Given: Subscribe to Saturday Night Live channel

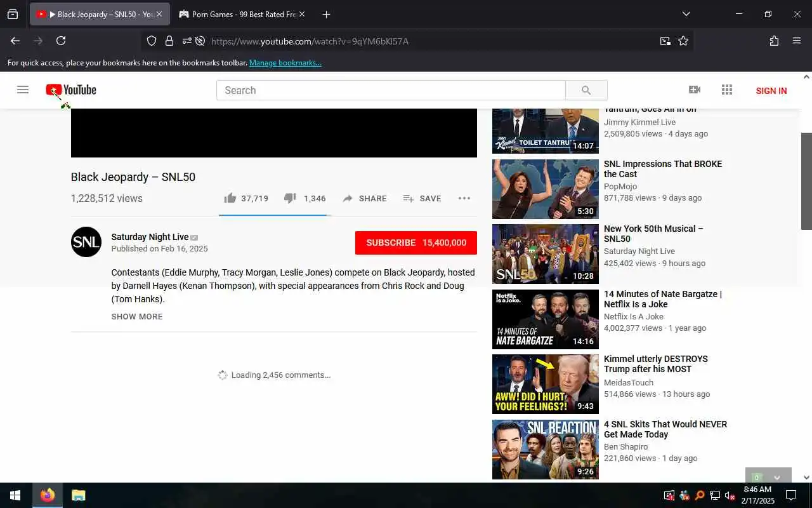Looking at the screenshot, I should pos(416,243).
